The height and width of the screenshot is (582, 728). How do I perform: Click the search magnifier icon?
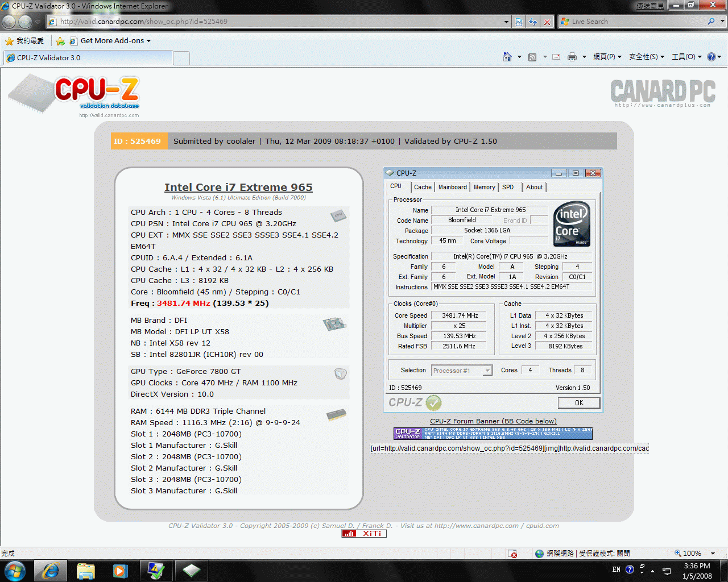[711, 22]
